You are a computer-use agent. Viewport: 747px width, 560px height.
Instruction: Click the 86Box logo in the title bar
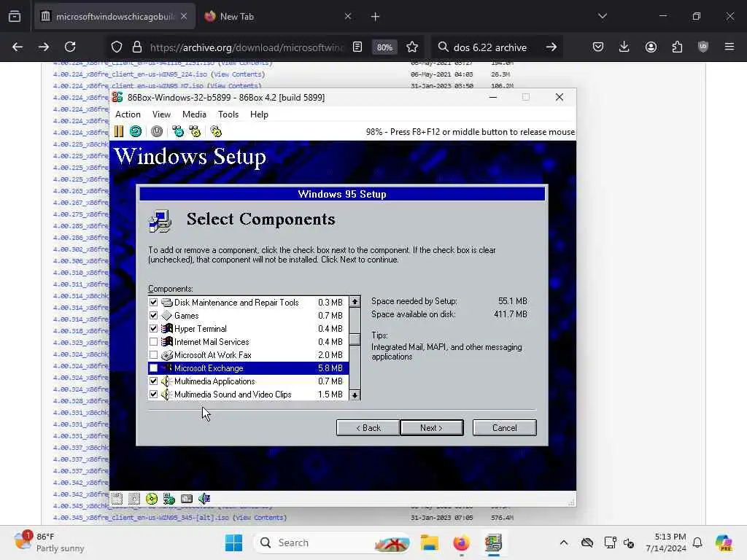coord(117,97)
